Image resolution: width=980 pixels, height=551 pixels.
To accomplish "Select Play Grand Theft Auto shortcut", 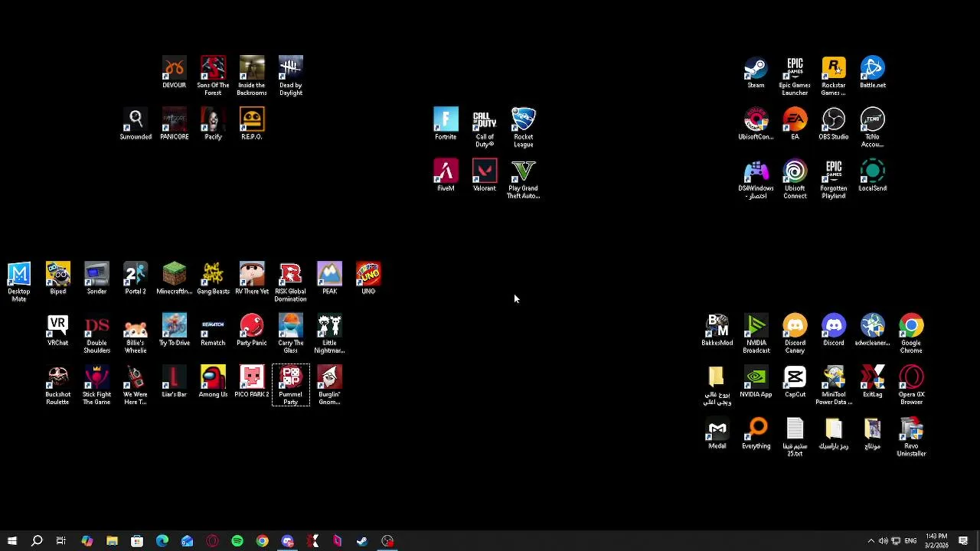I will (524, 179).
